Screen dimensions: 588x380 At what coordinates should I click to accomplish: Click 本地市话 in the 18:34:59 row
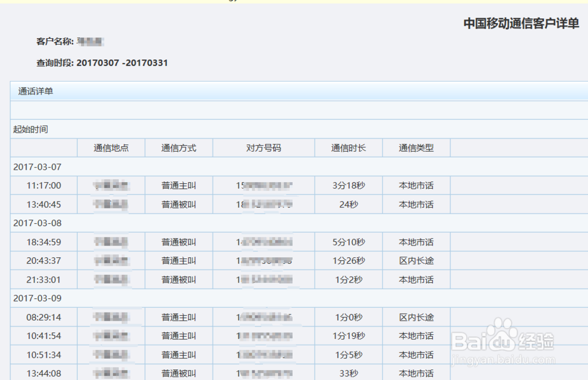(416, 242)
